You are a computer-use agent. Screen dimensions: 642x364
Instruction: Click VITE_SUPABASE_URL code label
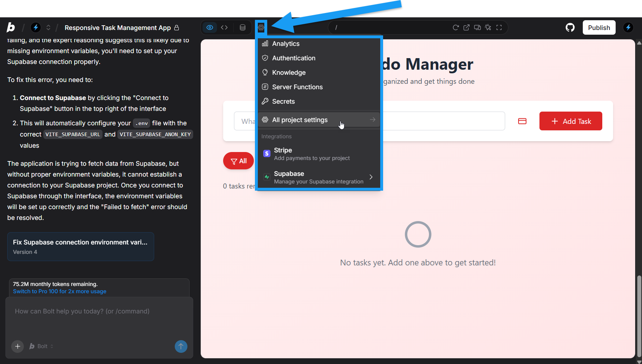coord(73,134)
